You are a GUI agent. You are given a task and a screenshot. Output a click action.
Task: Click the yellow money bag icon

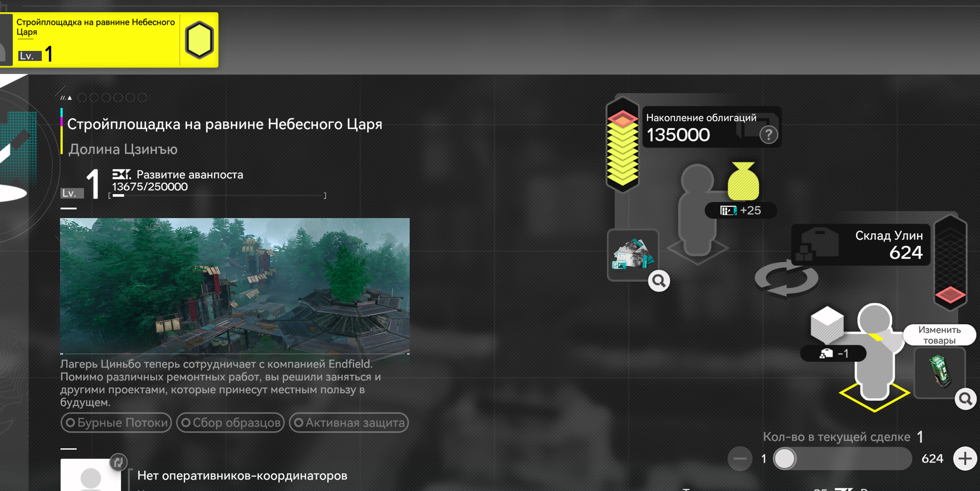coord(743,182)
